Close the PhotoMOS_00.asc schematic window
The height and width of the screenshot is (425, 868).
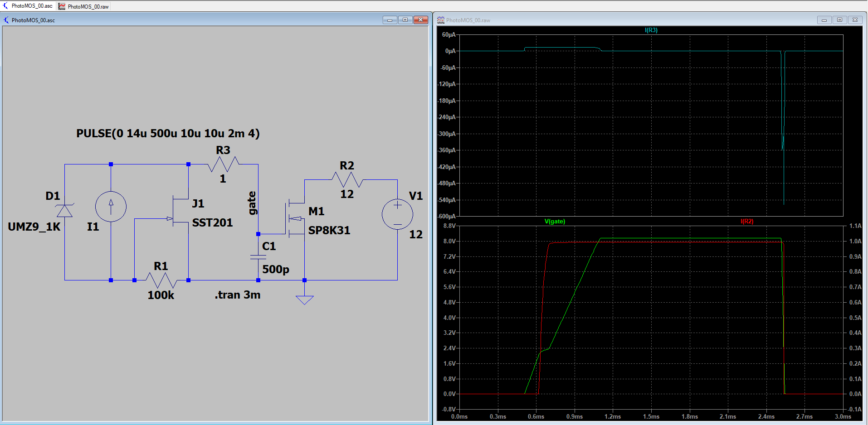(x=421, y=20)
